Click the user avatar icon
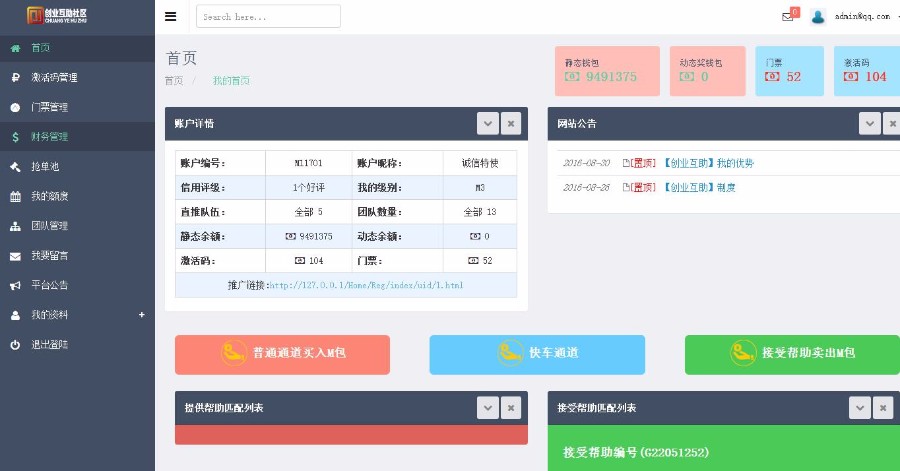Screen dimensions: 900x471 (x=818, y=17)
